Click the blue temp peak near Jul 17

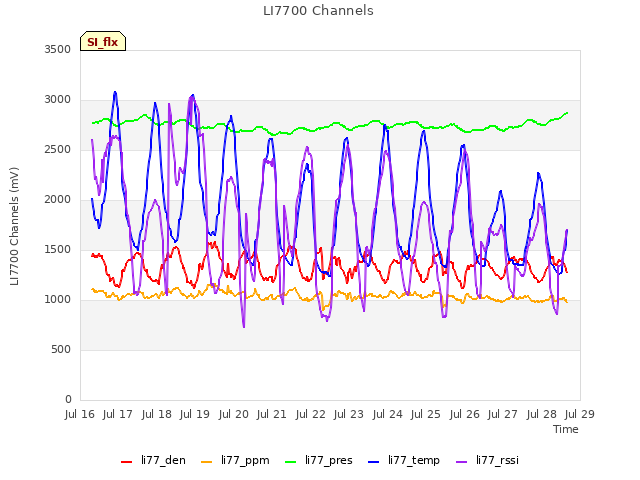(x=115, y=92)
